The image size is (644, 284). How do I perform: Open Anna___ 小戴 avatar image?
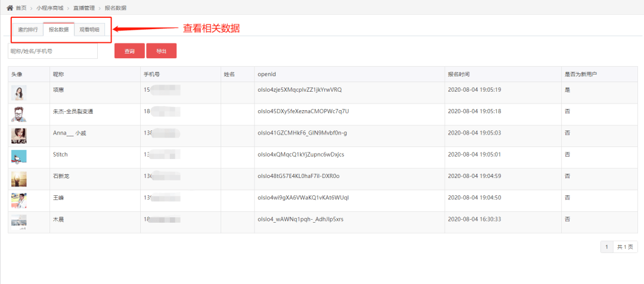click(19, 136)
